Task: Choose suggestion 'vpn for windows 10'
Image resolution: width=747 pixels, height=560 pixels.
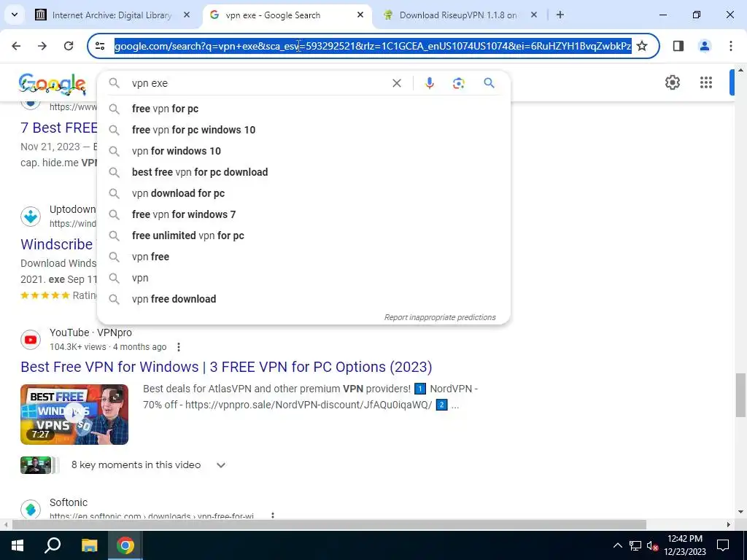Action: pos(303,151)
